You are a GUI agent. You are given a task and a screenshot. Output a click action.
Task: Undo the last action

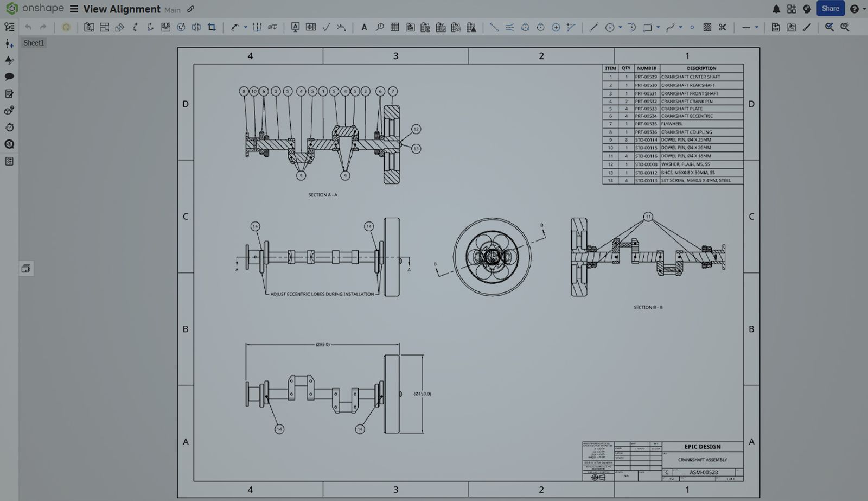(x=27, y=27)
